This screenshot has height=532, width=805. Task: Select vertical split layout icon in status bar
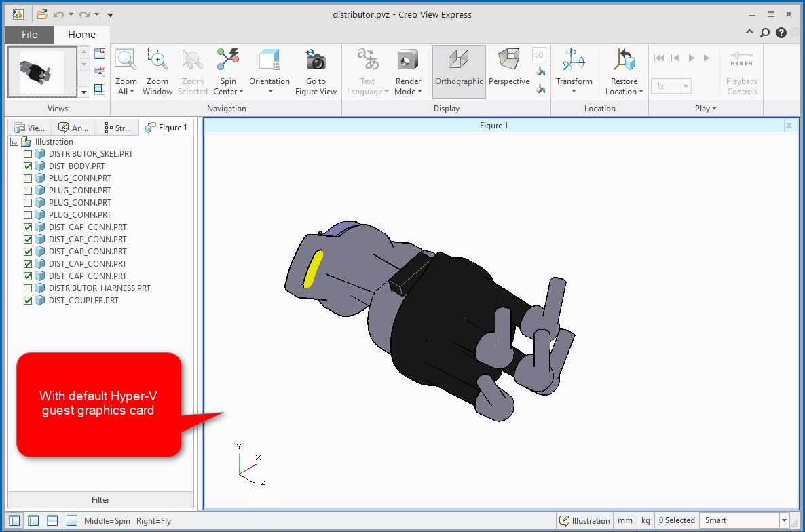[x=33, y=520]
